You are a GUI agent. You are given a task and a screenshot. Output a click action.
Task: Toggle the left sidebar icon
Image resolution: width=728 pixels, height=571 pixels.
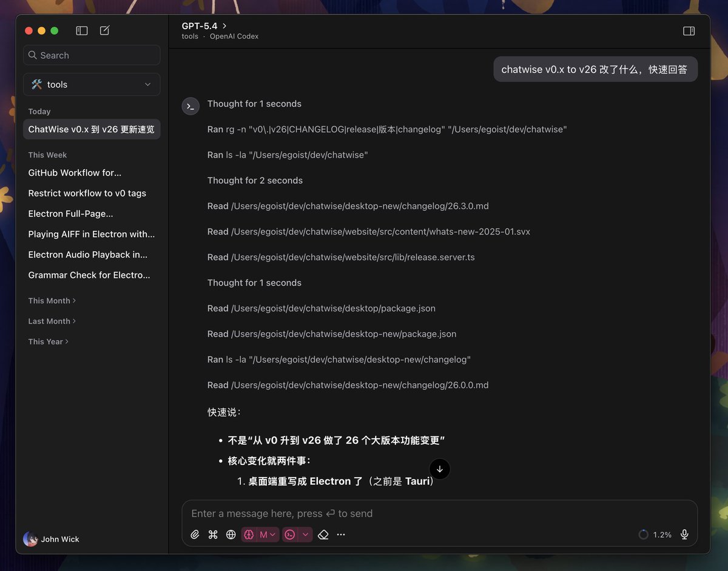pos(82,30)
